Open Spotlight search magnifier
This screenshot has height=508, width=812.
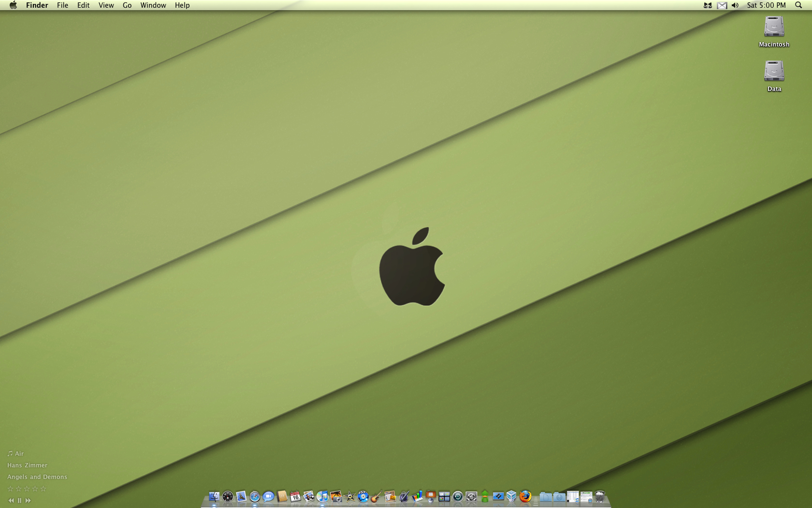[x=798, y=5]
